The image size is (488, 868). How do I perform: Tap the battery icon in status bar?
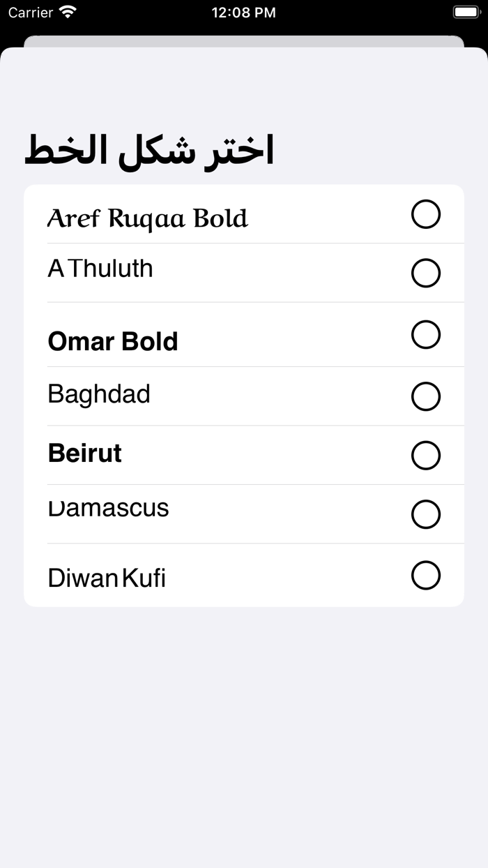tap(466, 12)
